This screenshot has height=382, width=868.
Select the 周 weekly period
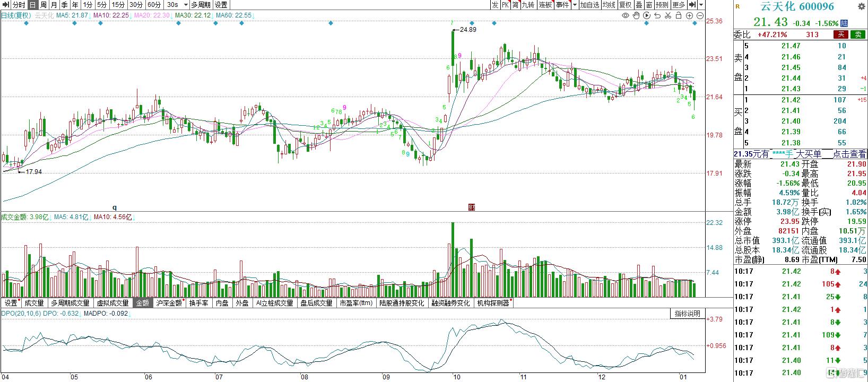[44, 5]
